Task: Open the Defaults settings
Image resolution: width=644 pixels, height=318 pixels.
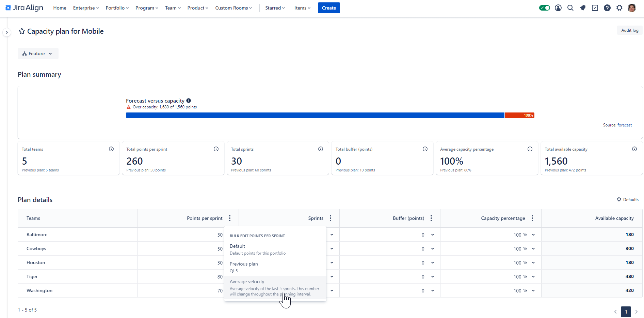Action: (x=628, y=199)
